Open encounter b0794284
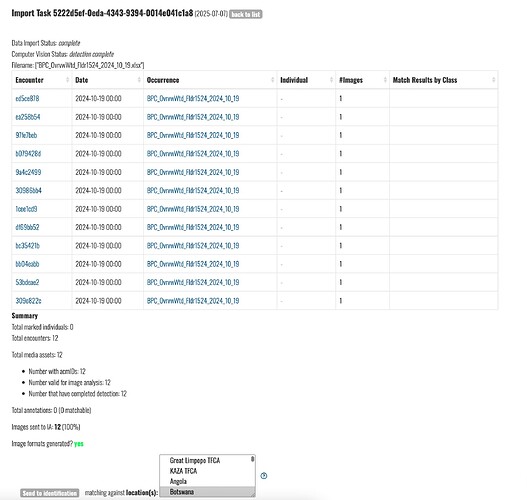This screenshot has width=527, height=500. pos(28,154)
